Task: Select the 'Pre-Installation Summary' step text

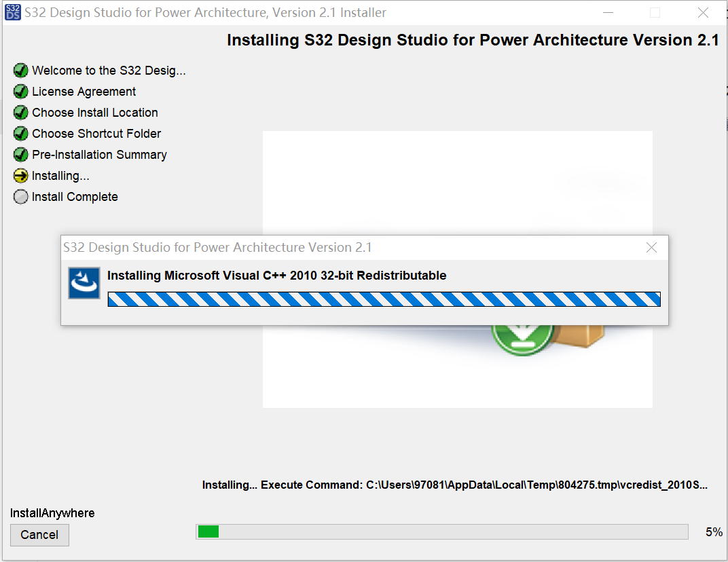Action: [x=99, y=155]
